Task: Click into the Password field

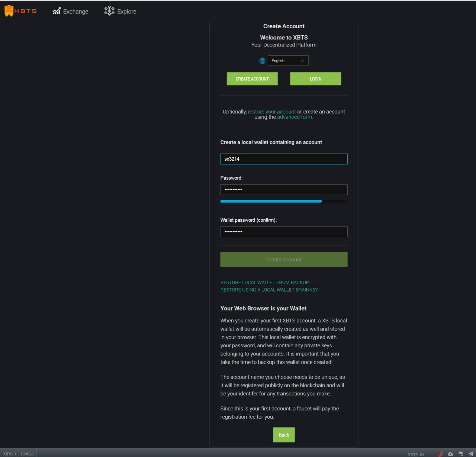Action: pyautogui.click(x=284, y=190)
